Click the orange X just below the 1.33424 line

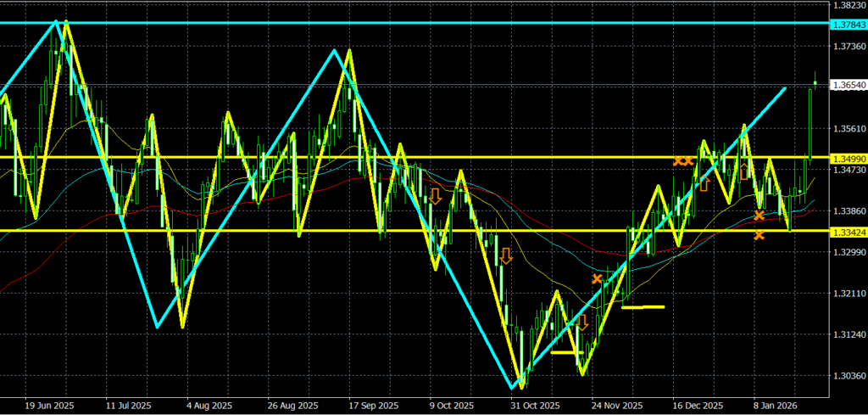click(759, 234)
